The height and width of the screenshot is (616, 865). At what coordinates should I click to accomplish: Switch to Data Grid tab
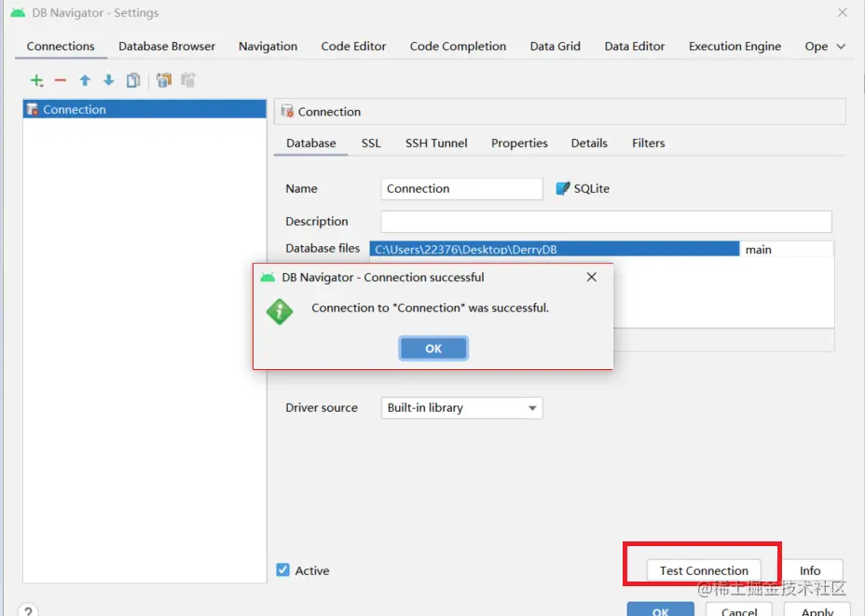coord(555,47)
